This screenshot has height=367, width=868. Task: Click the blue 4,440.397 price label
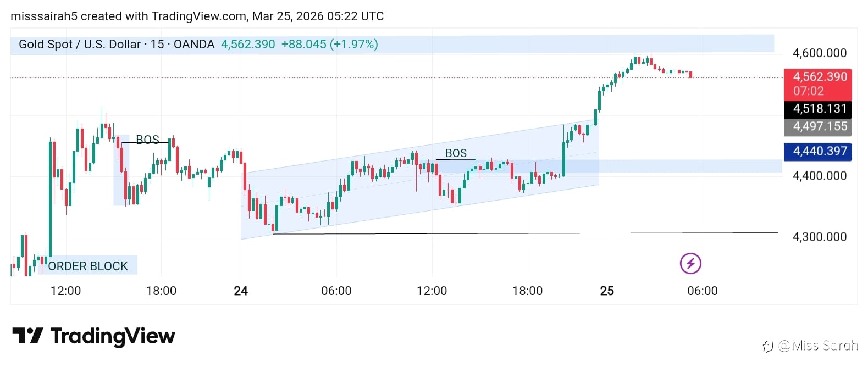[x=819, y=151]
